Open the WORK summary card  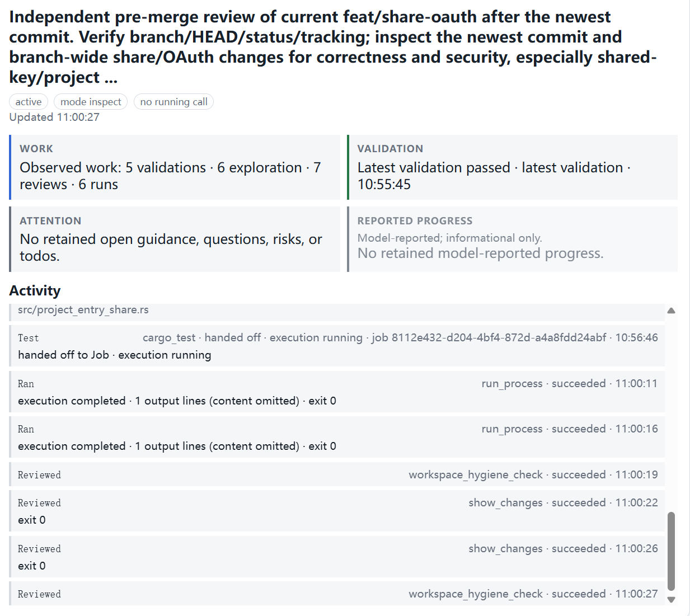tap(175, 167)
